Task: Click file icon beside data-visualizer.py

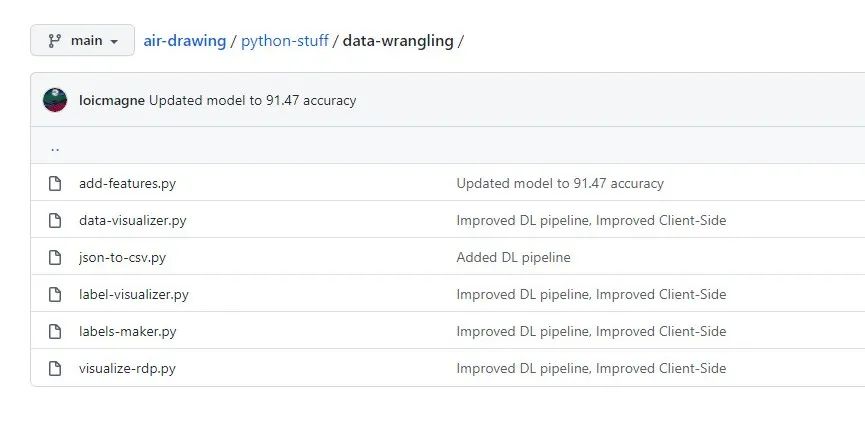Action: coord(55,220)
